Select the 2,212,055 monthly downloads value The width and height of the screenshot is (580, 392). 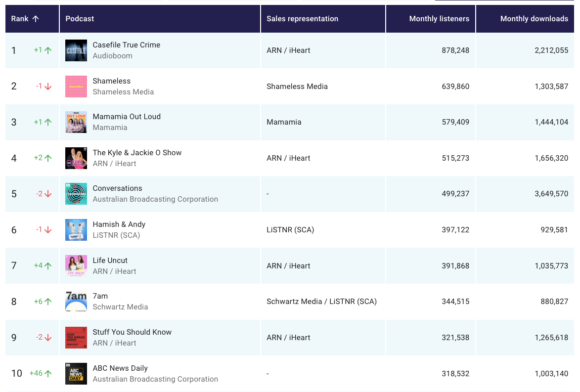point(551,50)
